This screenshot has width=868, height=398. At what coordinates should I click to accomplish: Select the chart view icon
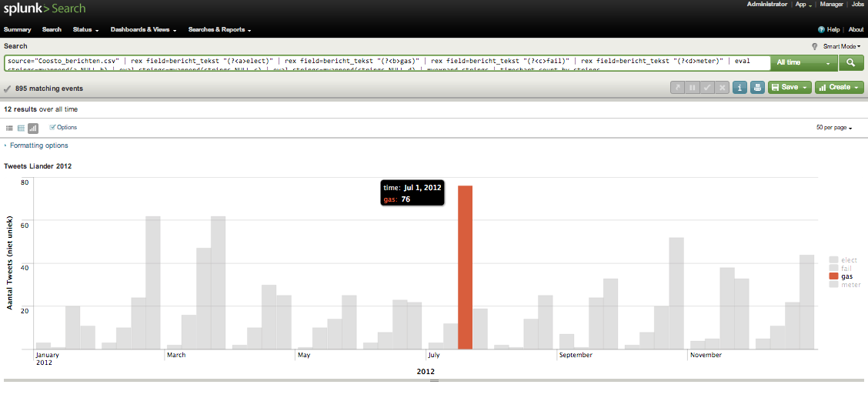(x=33, y=128)
